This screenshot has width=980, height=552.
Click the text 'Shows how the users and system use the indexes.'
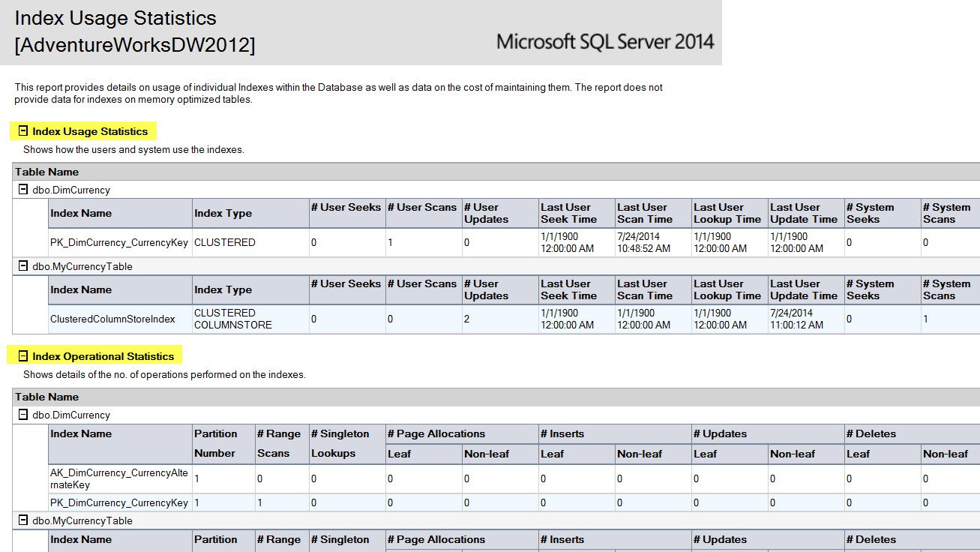click(133, 149)
